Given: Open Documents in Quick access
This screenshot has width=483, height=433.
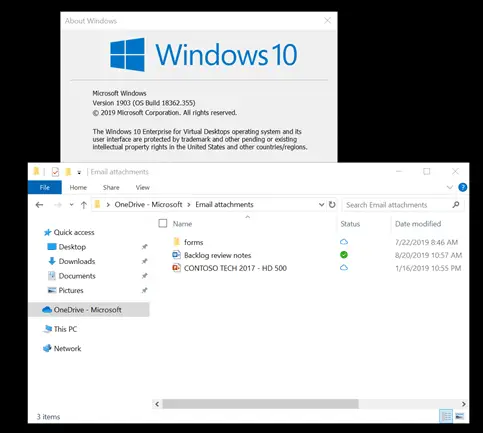Looking at the screenshot, I should click(x=77, y=276).
